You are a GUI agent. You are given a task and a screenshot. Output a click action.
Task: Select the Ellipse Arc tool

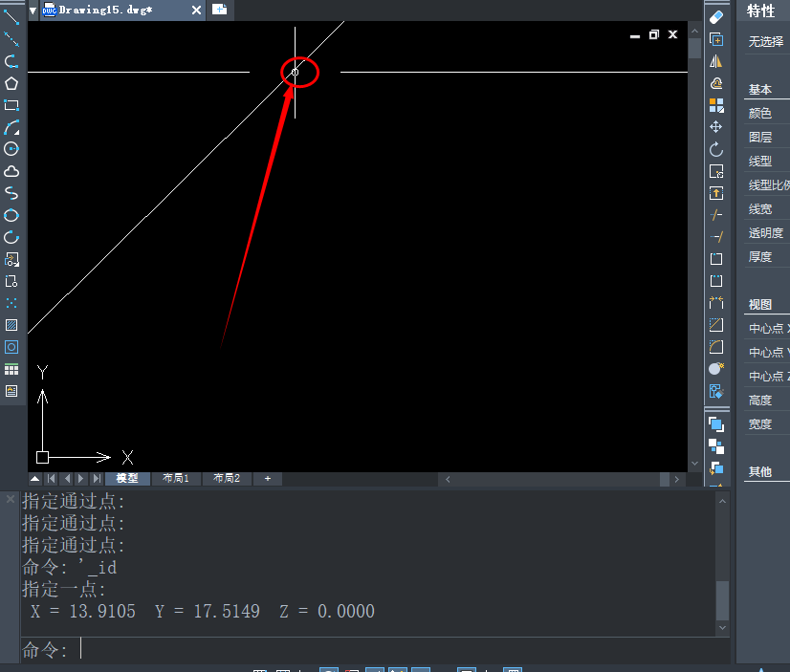11,238
